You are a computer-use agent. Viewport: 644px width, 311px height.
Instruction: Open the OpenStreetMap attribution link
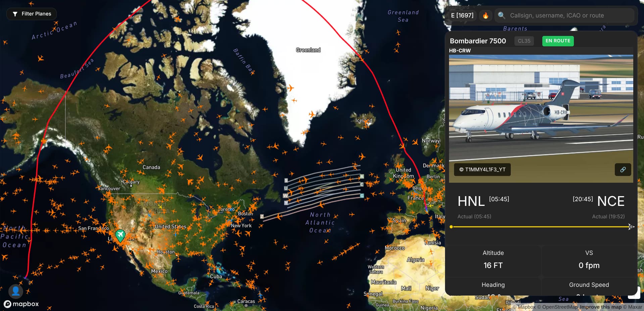558,307
